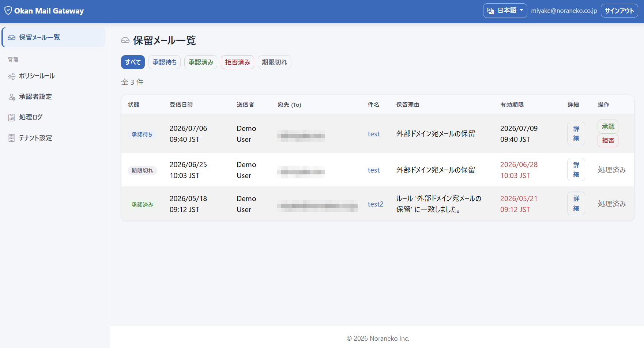The width and height of the screenshot is (644, 348).
Task: Open 保留メール一覧 in the sidebar
Action: pos(53,37)
